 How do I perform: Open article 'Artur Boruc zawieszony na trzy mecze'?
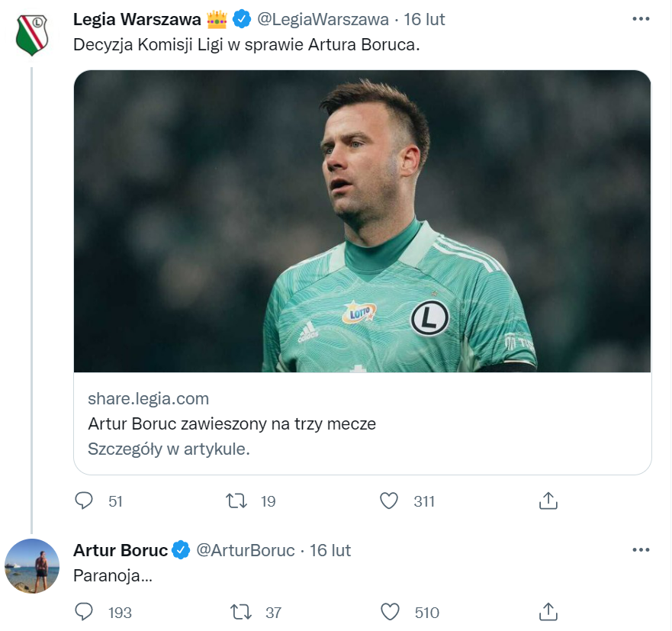(232, 423)
